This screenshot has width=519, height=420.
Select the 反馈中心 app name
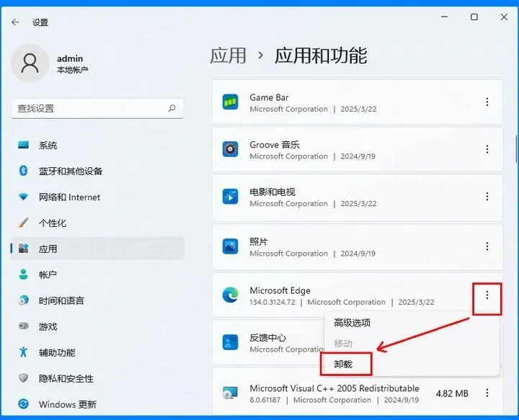267,338
